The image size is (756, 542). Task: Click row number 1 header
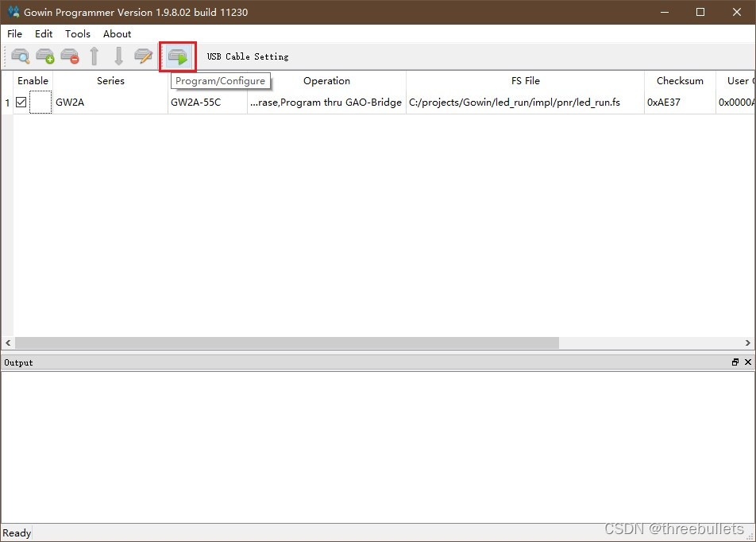click(7, 103)
